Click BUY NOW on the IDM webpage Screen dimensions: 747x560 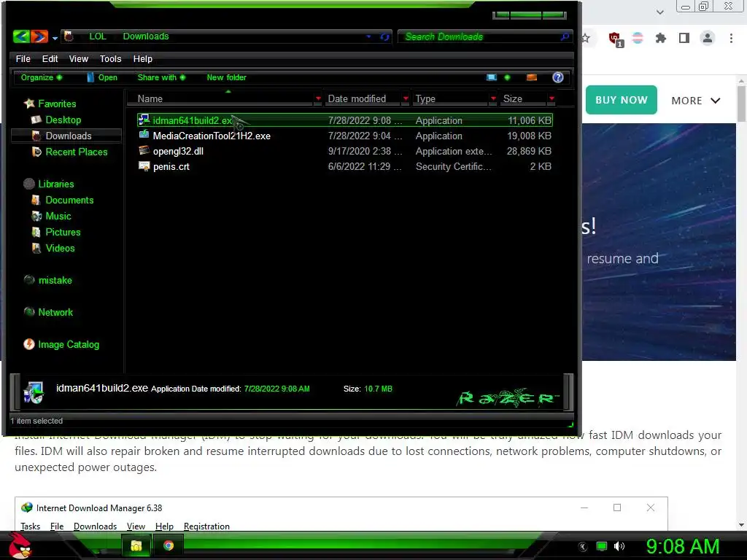(x=622, y=100)
